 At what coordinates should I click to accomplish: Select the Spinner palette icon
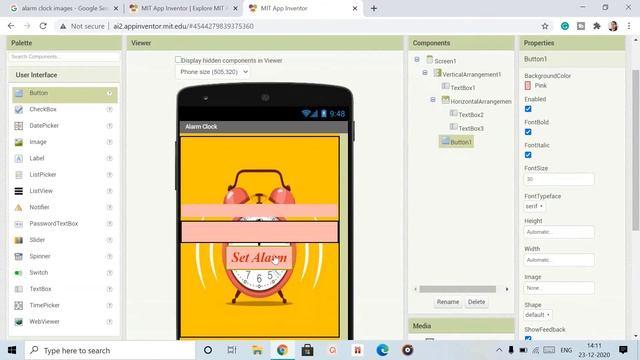click(x=19, y=256)
